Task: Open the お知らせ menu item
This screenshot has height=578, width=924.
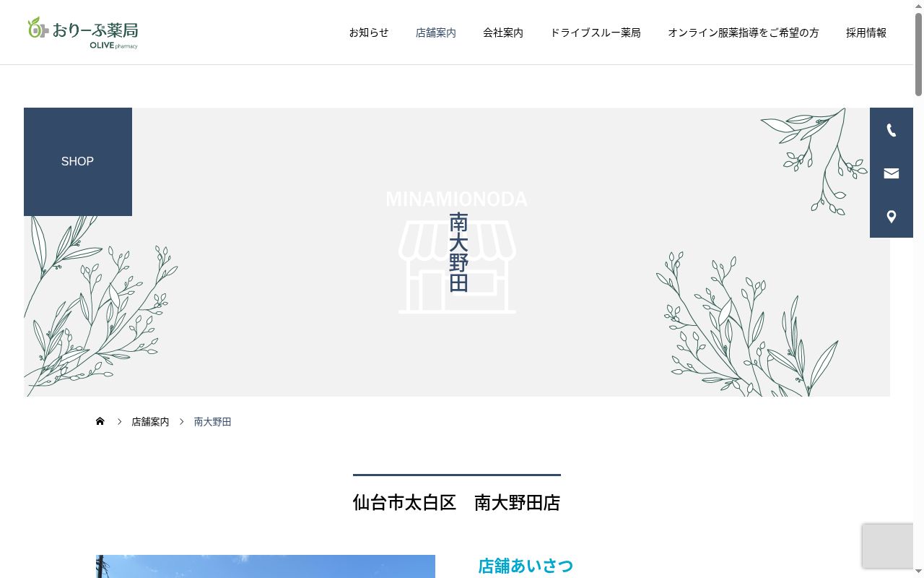Action: [x=369, y=33]
